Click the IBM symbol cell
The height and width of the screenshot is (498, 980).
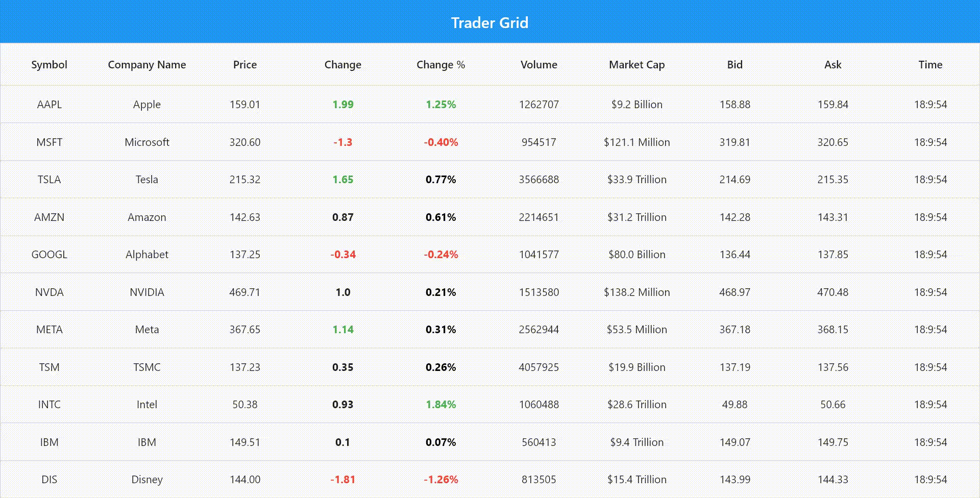click(49, 442)
